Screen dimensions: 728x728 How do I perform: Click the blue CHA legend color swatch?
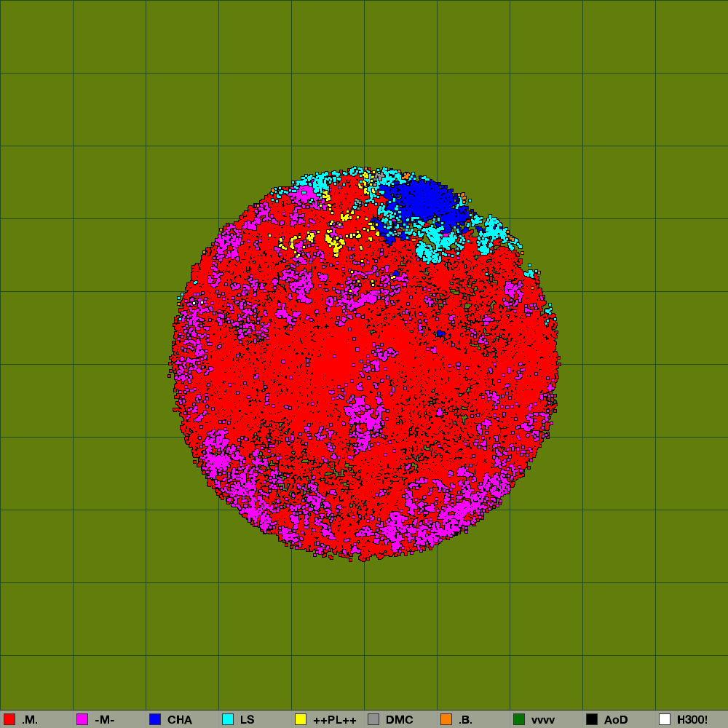(x=155, y=719)
